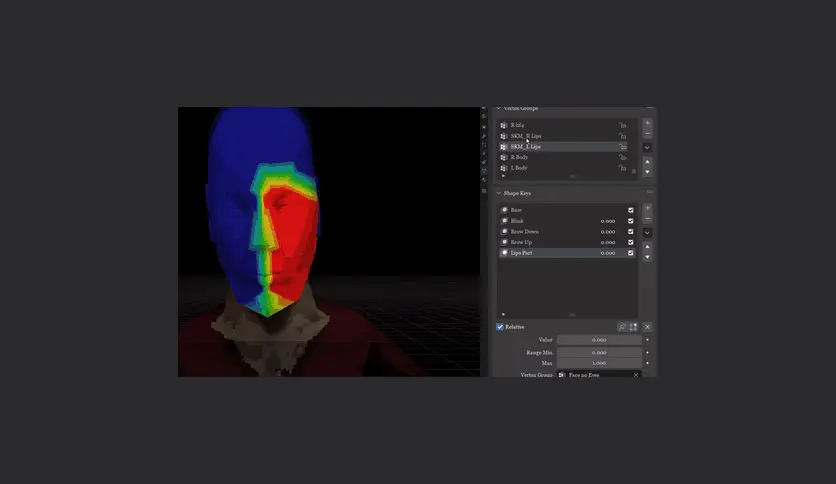Uncheck the Lips Part shape key checkbox
The image size is (836, 484).
(631, 253)
